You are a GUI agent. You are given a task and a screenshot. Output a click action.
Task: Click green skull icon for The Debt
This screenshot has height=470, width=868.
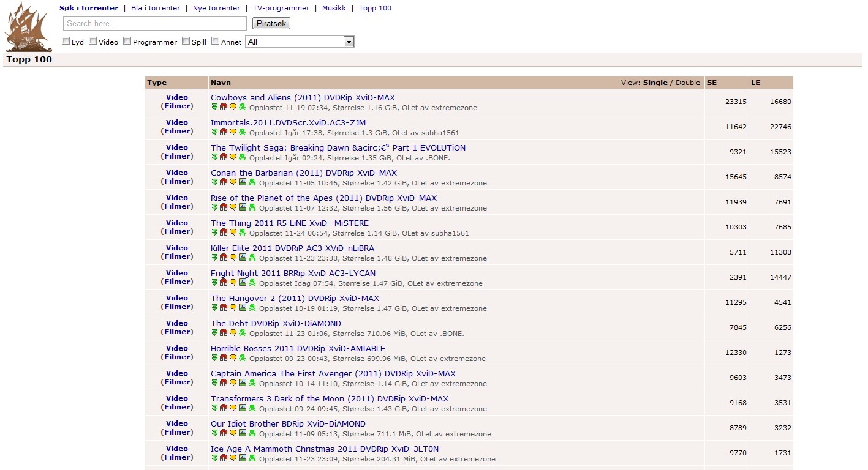click(x=243, y=333)
